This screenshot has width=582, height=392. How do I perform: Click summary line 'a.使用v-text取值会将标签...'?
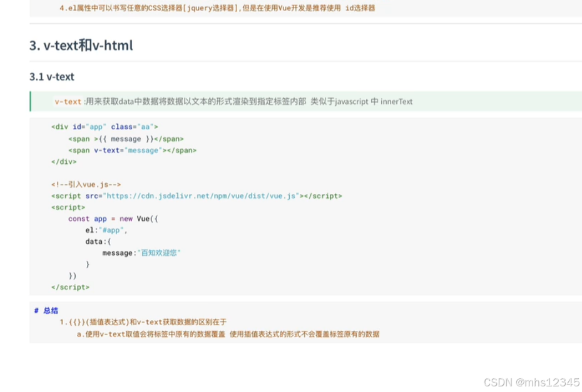tap(228, 334)
